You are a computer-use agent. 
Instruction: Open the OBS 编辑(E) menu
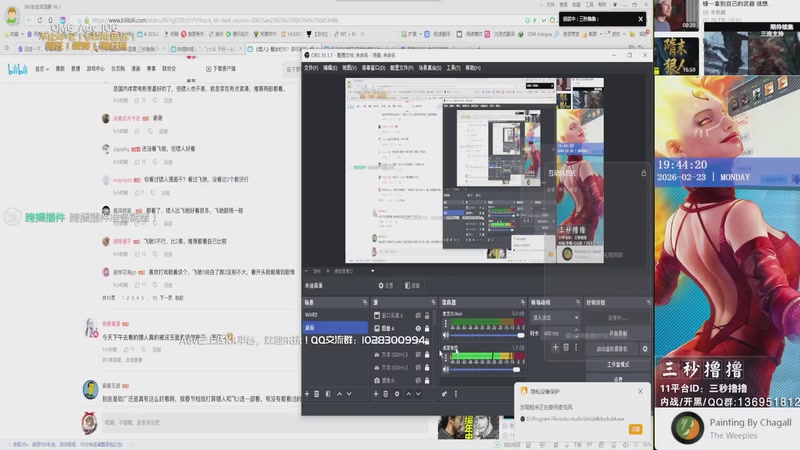click(x=330, y=68)
